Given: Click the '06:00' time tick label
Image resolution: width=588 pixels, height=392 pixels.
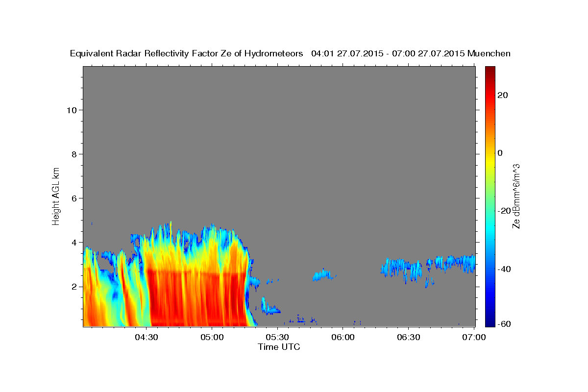Looking at the screenshot, I should (x=343, y=338).
